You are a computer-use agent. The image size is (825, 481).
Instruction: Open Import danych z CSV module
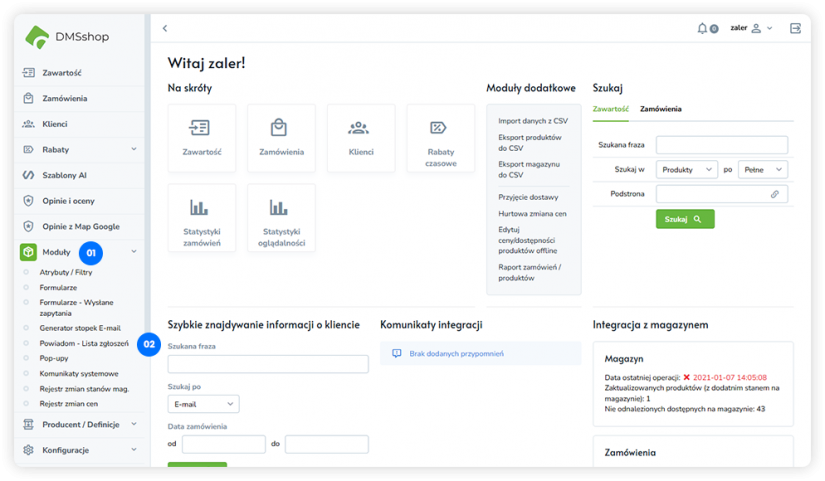[532, 121]
